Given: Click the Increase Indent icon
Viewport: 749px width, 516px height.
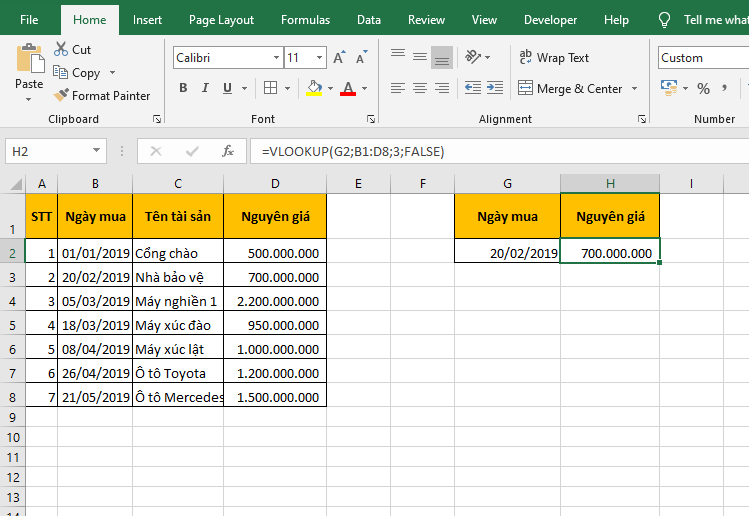Looking at the screenshot, I should point(493,89).
